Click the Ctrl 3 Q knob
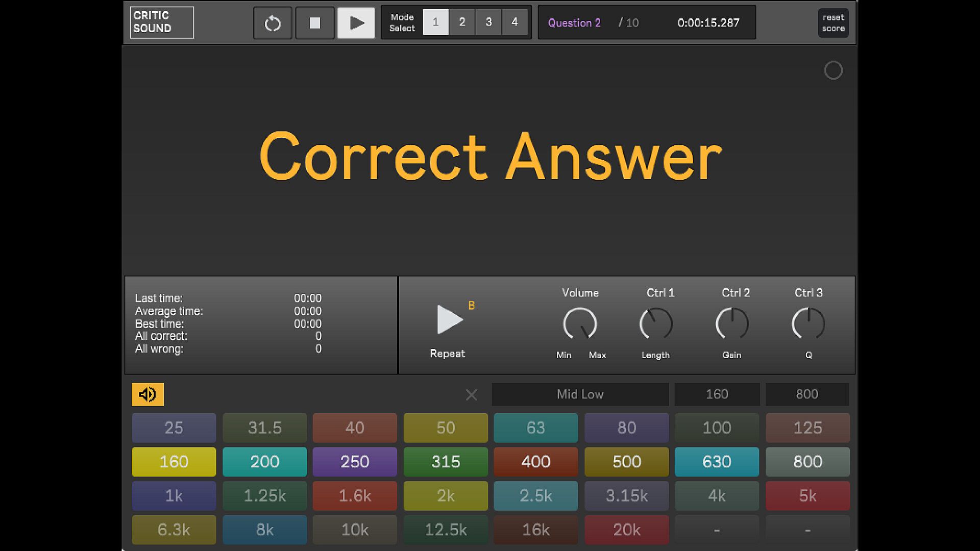Screen dimensions: 980x551 pyautogui.click(x=808, y=323)
